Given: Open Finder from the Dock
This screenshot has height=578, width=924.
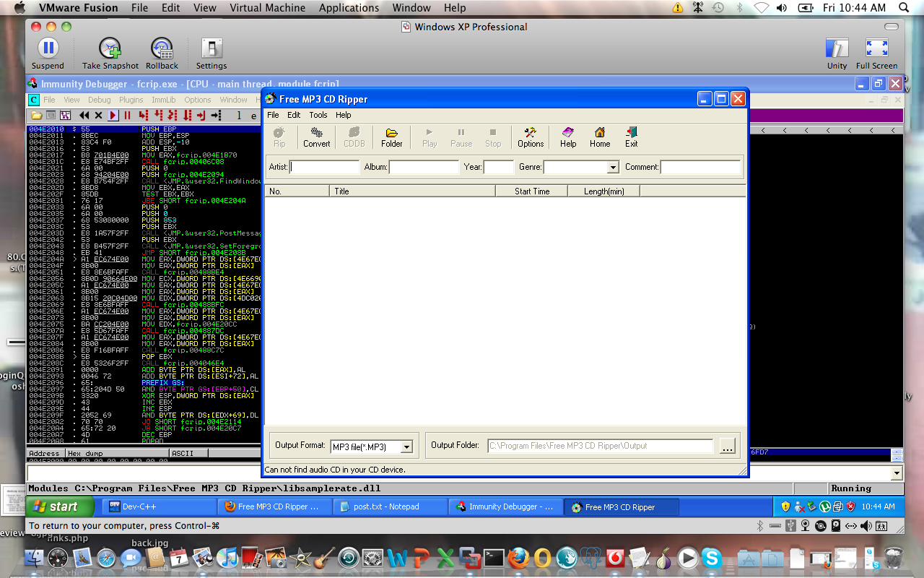Looking at the screenshot, I should click(x=35, y=558).
